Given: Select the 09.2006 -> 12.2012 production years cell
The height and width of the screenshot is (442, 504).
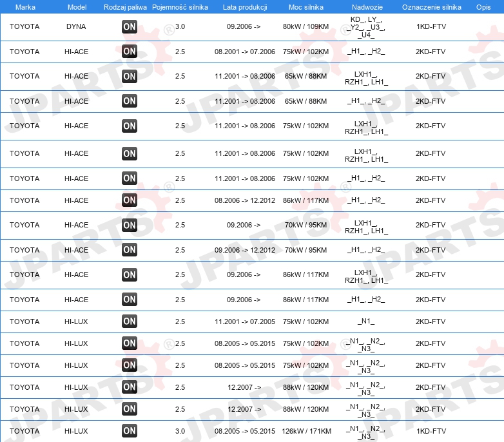Looking at the screenshot, I should pyautogui.click(x=245, y=250).
